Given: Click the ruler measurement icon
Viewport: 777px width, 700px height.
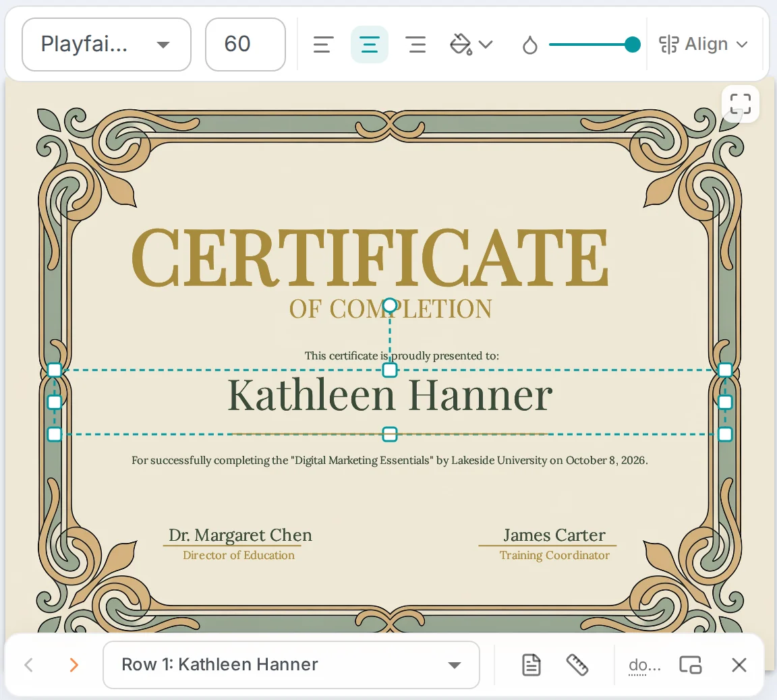Looking at the screenshot, I should point(577,665).
